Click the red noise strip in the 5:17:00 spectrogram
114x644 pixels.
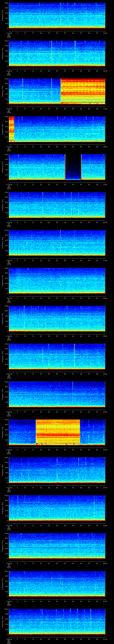click(x=12, y=129)
